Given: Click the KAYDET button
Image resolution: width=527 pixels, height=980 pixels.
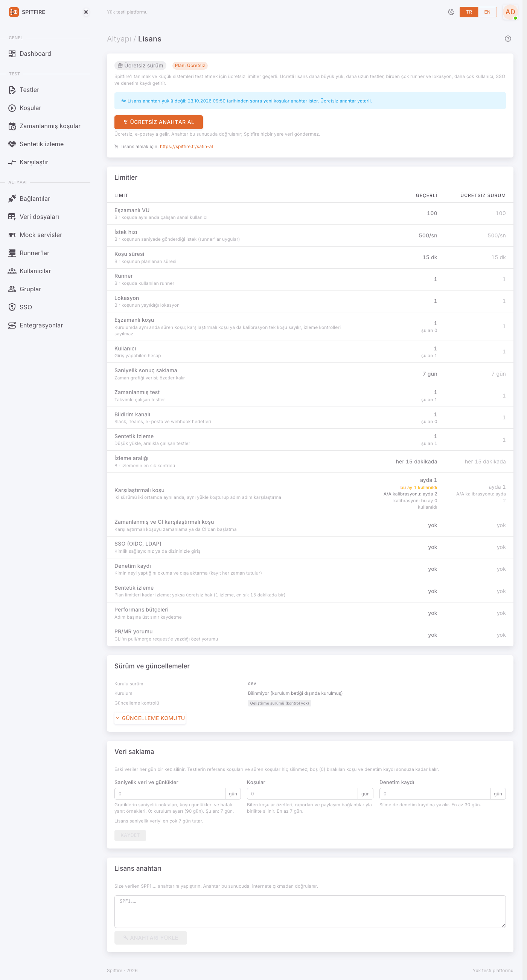Looking at the screenshot, I should [x=130, y=835].
